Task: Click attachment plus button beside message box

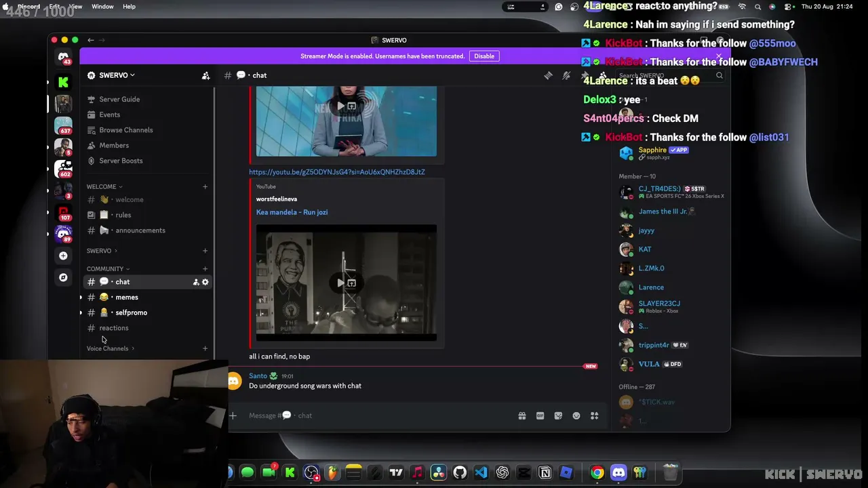Action: [233, 415]
